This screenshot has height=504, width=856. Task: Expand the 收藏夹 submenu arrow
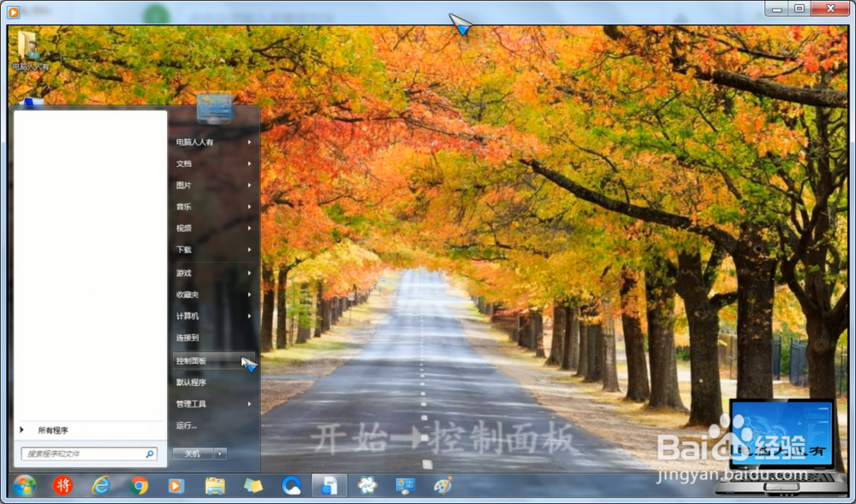click(x=249, y=294)
